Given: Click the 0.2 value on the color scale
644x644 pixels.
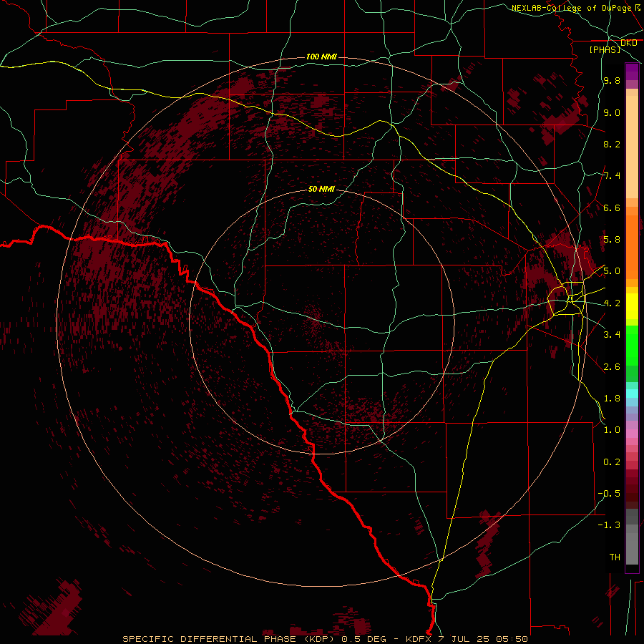Looking at the screenshot, I should click(612, 462).
